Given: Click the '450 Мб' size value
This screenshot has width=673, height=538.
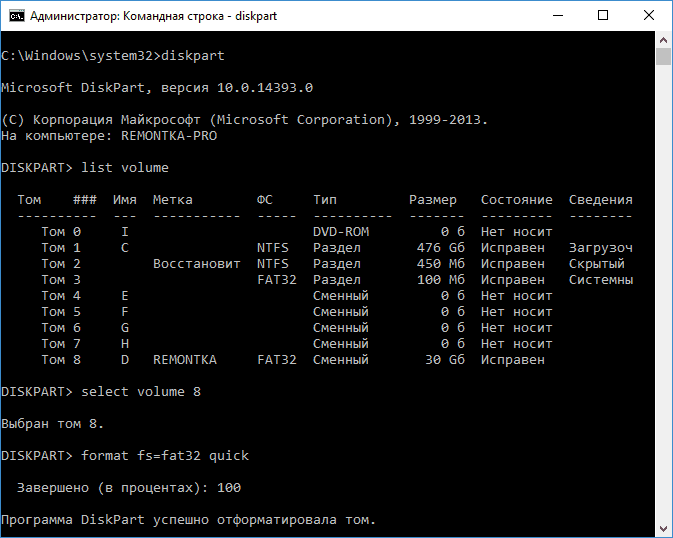Looking at the screenshot, I should [441, 264].
